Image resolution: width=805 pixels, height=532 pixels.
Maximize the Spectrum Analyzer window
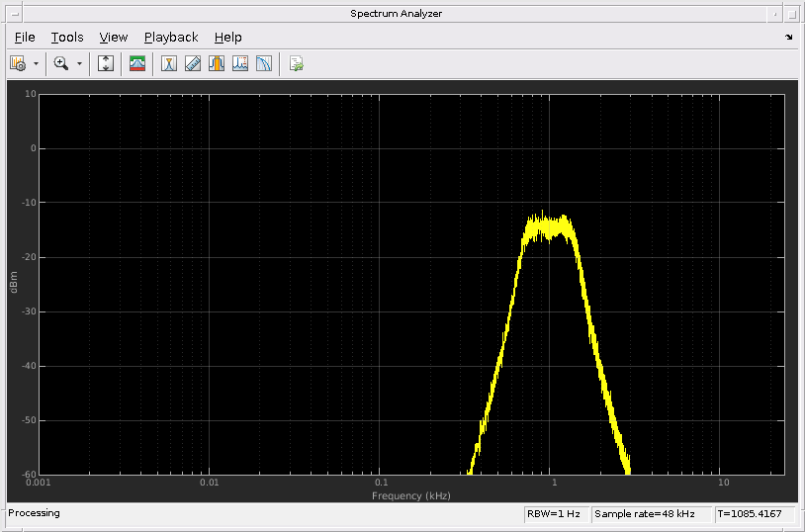(792, 14)
